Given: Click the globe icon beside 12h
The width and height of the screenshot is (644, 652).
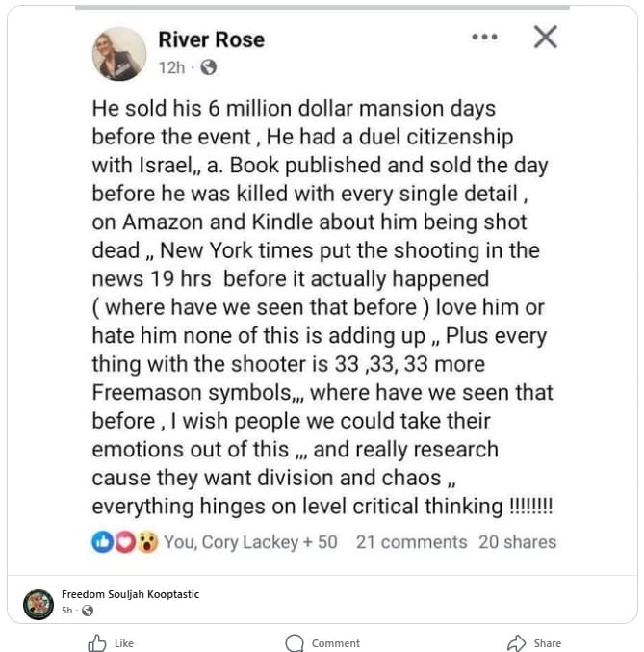Looking at the screenshot, I should [208, 67].
